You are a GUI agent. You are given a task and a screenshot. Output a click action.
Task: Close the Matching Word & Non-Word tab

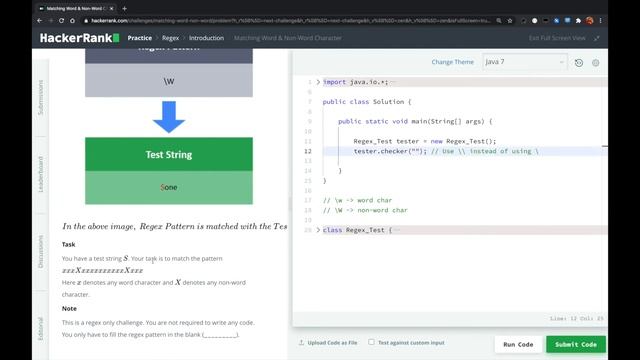[x=111, y=8]
